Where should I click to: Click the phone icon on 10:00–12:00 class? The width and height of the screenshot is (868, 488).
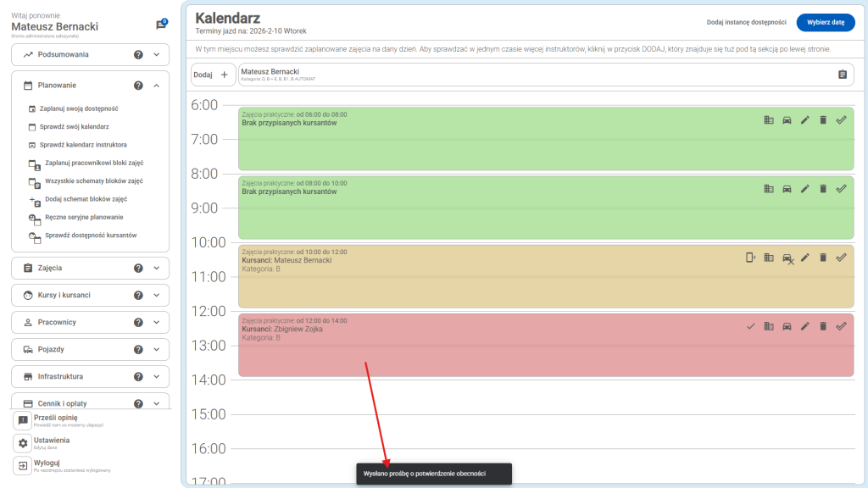tap(750, 258)
